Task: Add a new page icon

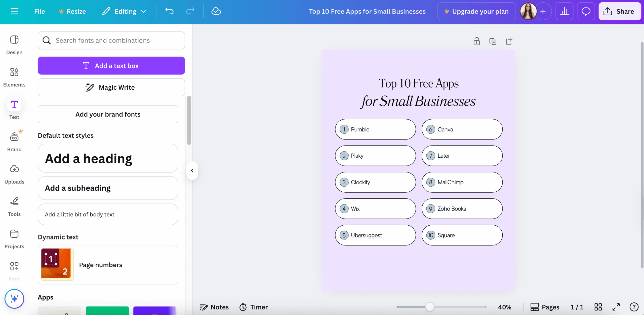Action: coord(509,41)
